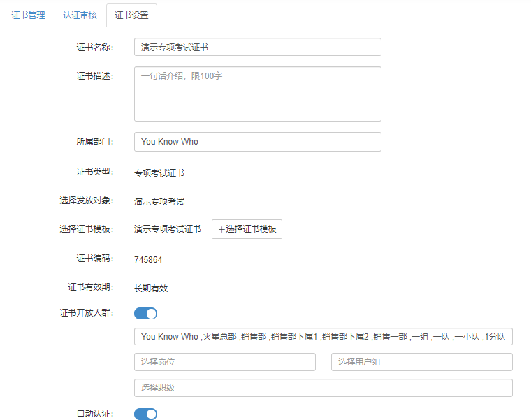Switch to the 证书管理 tab
Viewport: 531px width, 420px height.
28,15
